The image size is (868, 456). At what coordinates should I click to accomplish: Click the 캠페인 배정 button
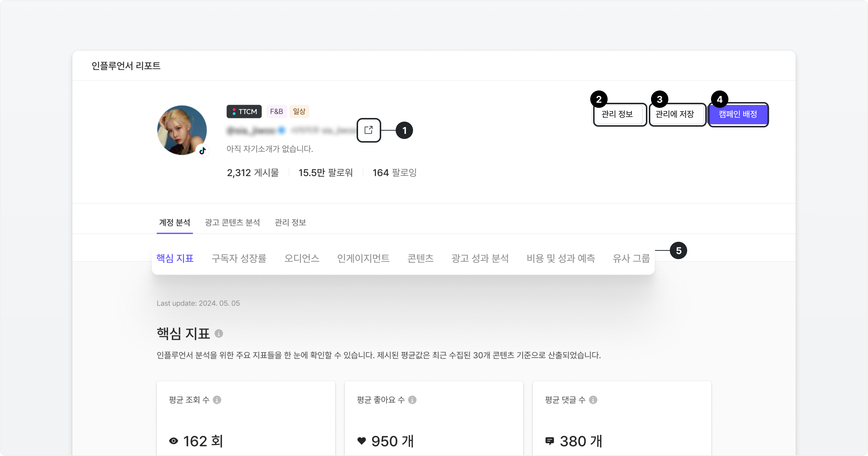click(738, 114)
